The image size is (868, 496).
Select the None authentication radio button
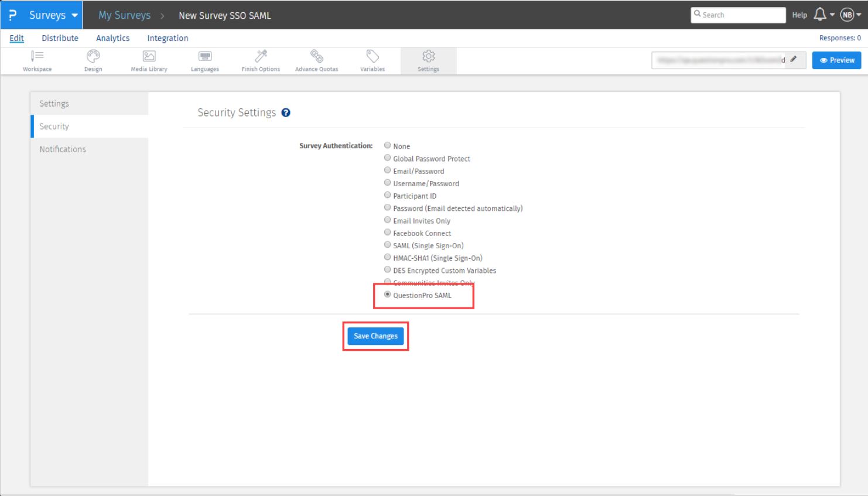(x=387, y=145)
